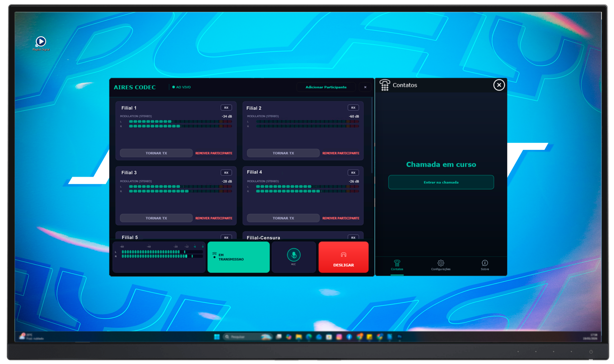Click the Filial 4 modulation meter
The image size is (614, 364).
(303, 189)
